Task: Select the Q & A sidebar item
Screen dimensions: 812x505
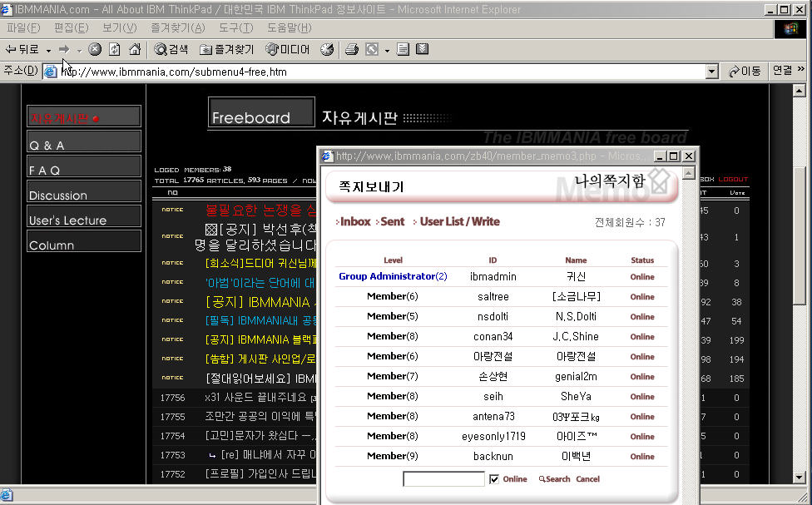Action: point(83,142)
